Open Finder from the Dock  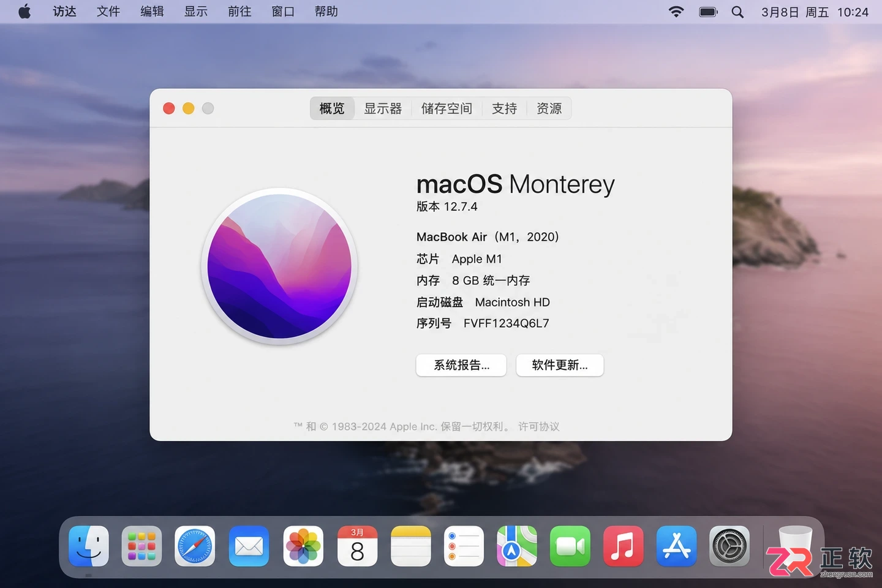point(89,546)
